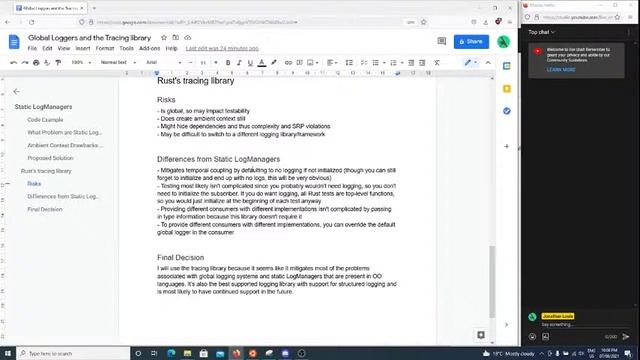Open the View menu
The width and height of the screenshot is (640, 360).
64,48
